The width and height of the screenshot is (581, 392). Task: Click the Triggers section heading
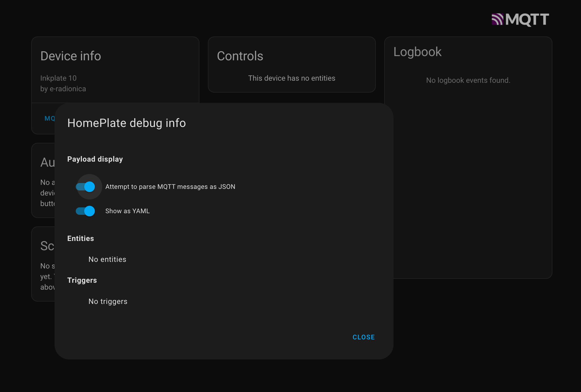tap(82, 280)
